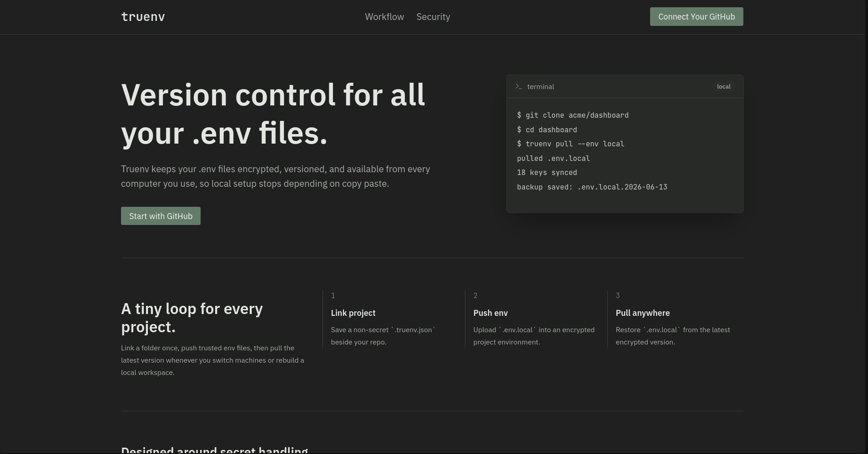This screenshot has width=868, height=454.
Task: Click the 'Upload .env.local into an encrypted' description
Action: click(x=534, y=336)
